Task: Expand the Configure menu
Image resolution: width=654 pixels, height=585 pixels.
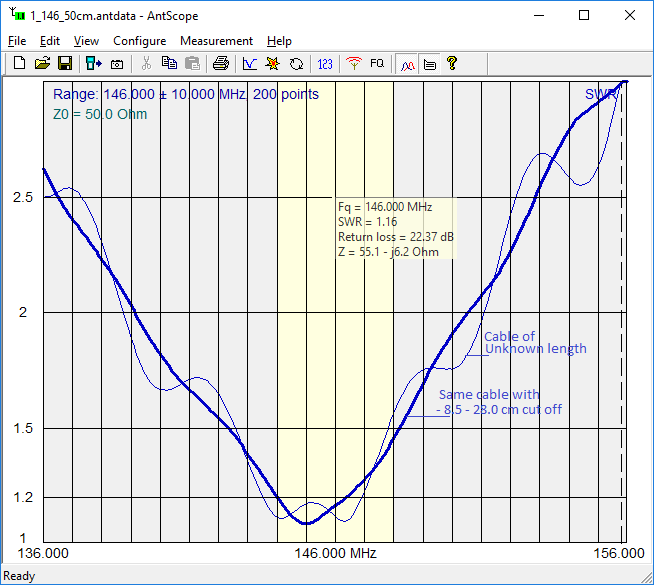Action: pos(139,41)
